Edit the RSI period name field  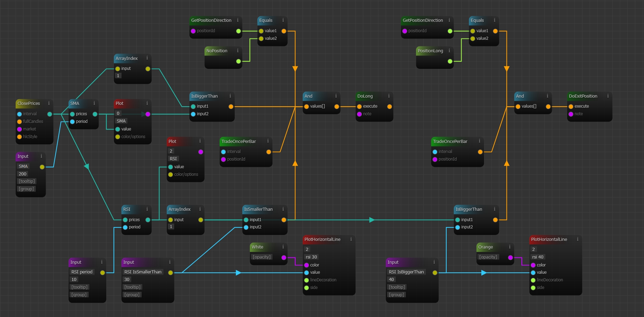82,272
